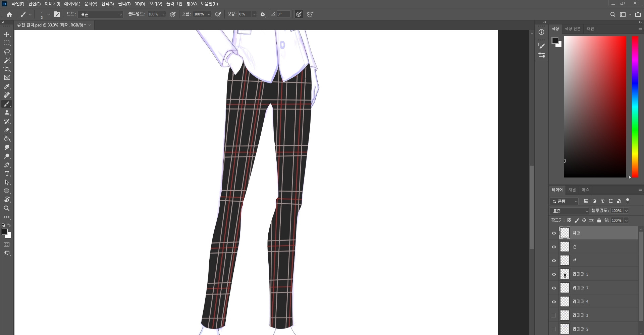Select the Brush tool in toolbox
This screenshot has width=644, height=335.
pos(7,104)
